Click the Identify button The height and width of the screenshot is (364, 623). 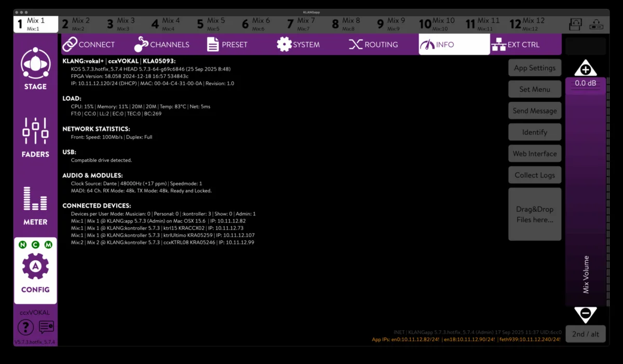pyautogui.click(x=535, y=132)
